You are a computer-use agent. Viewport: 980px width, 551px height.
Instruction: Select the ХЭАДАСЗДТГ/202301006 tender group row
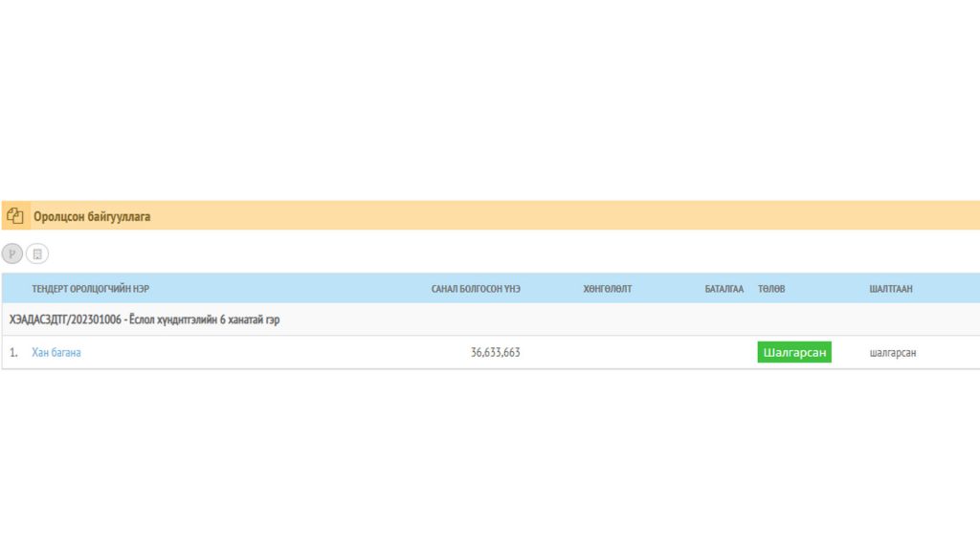(x=491, y=320)
